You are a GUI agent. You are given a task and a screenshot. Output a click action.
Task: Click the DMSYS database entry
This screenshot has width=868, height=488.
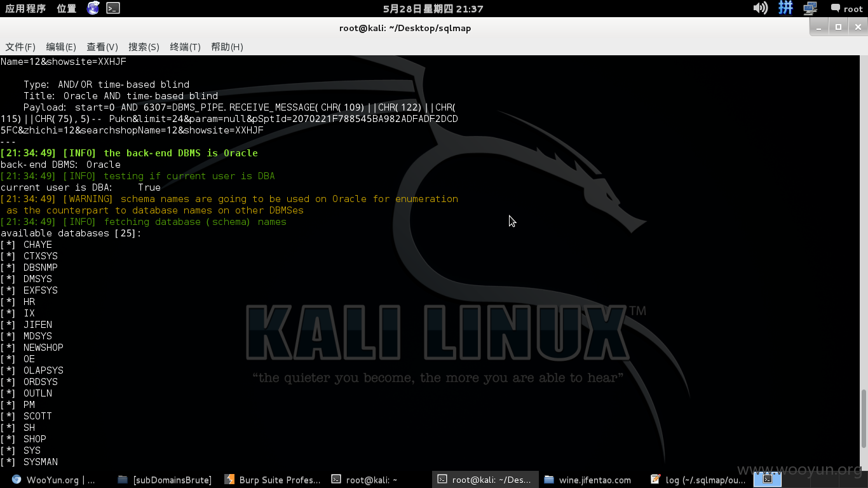[26, 279]
